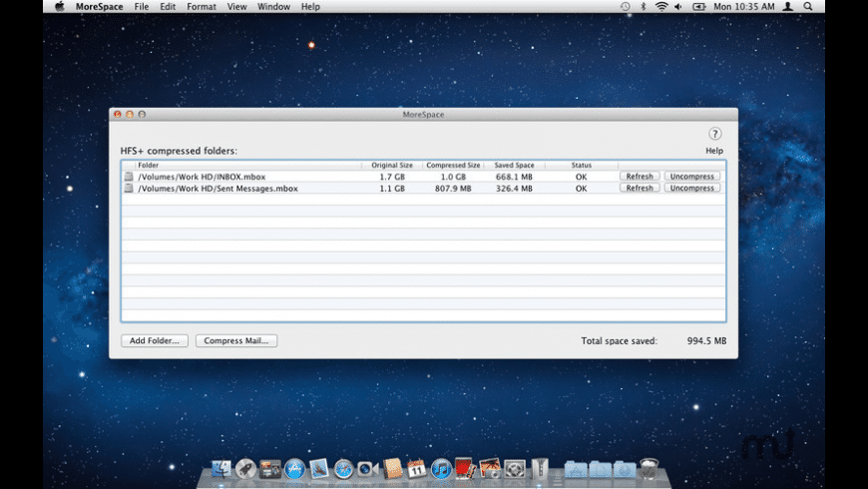The height and width of the screenshot is (489, 868).
Task: Click the Sent Messages.mbox row folder icon
Action: (129, 189)
